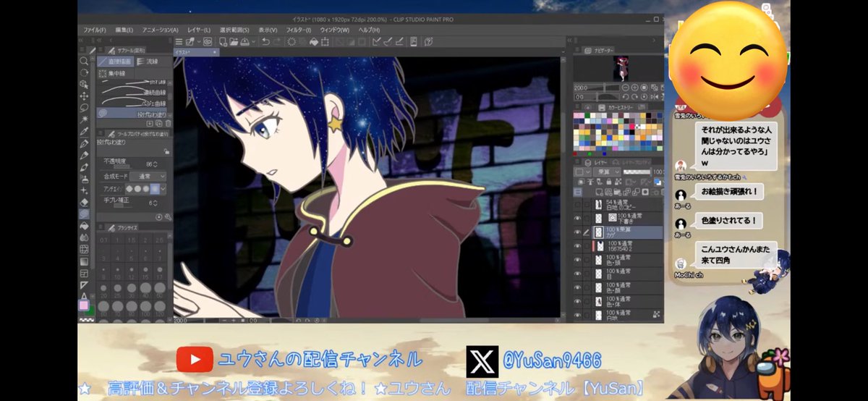The width and height of the screenshot is (868, 401).
Task: Click the snap to ruler command bar icon
Action: coord(376,42)
